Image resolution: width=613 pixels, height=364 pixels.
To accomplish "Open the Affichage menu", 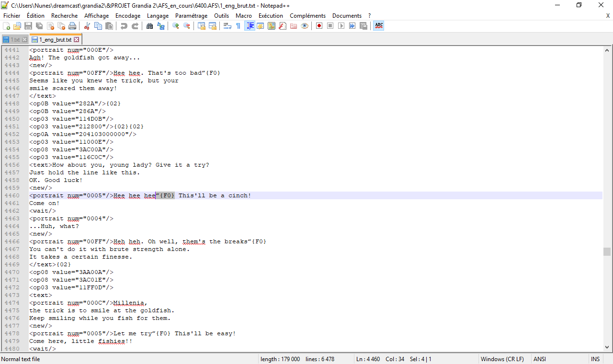I will [97, 16].
